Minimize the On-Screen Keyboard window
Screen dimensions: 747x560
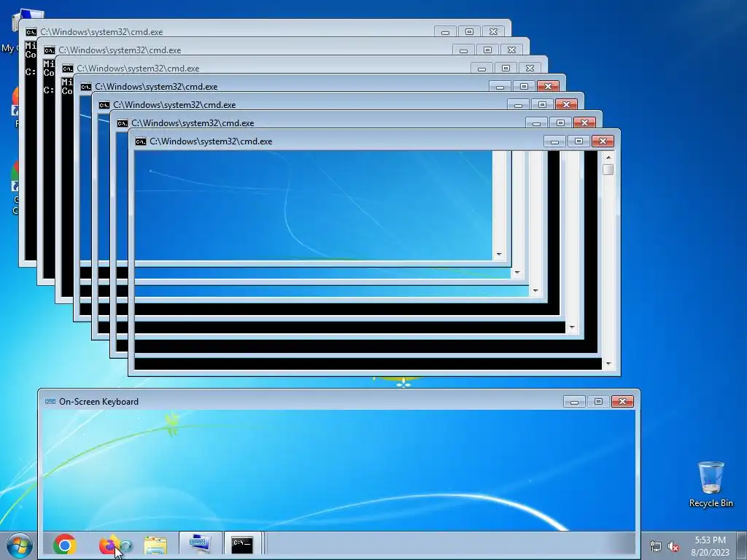click(x=574, y=402)
